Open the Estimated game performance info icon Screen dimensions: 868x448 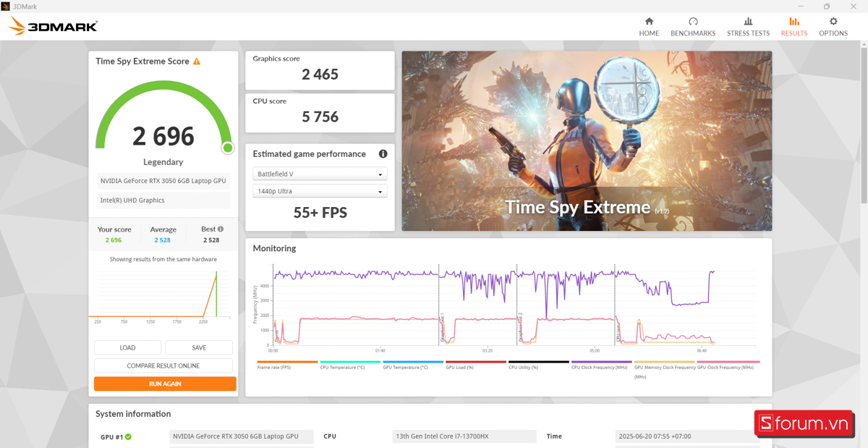click(x=383, y=153)
